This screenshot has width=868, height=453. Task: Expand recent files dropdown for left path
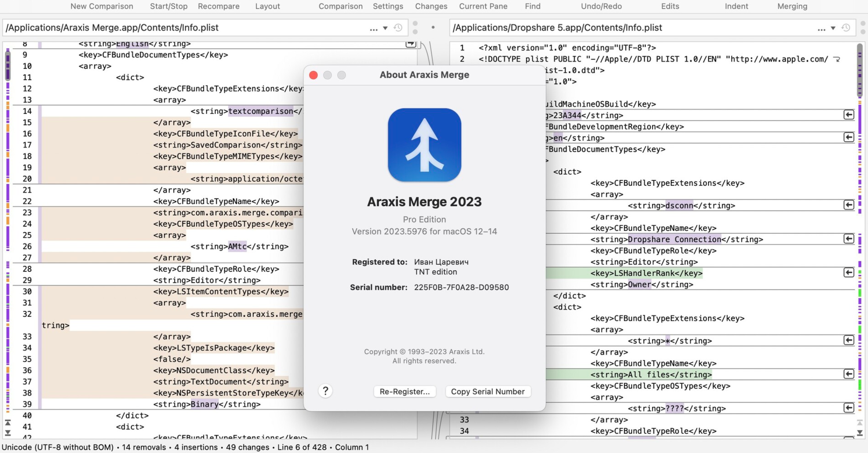tap(385, 28)
